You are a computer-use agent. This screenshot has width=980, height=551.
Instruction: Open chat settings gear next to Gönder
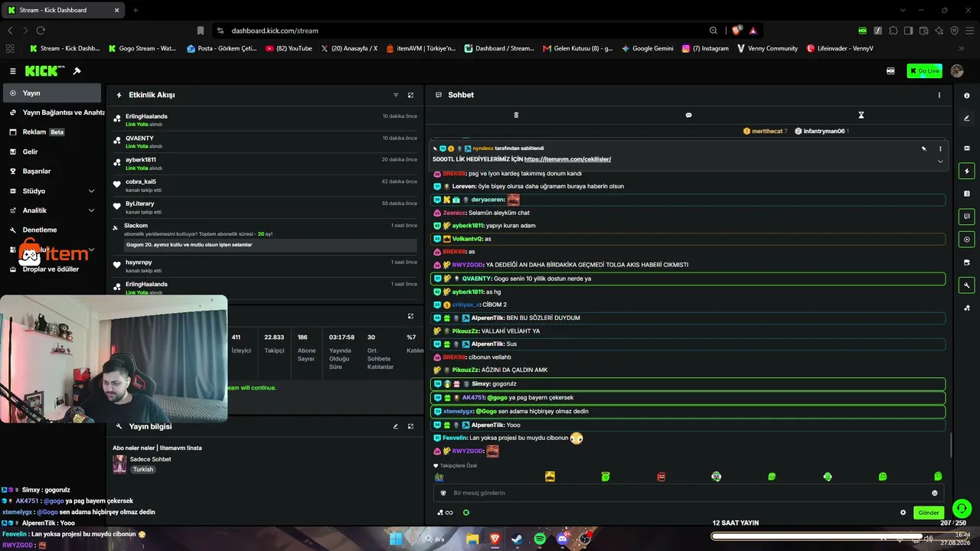pyautogui.click(x=903, y=513)
